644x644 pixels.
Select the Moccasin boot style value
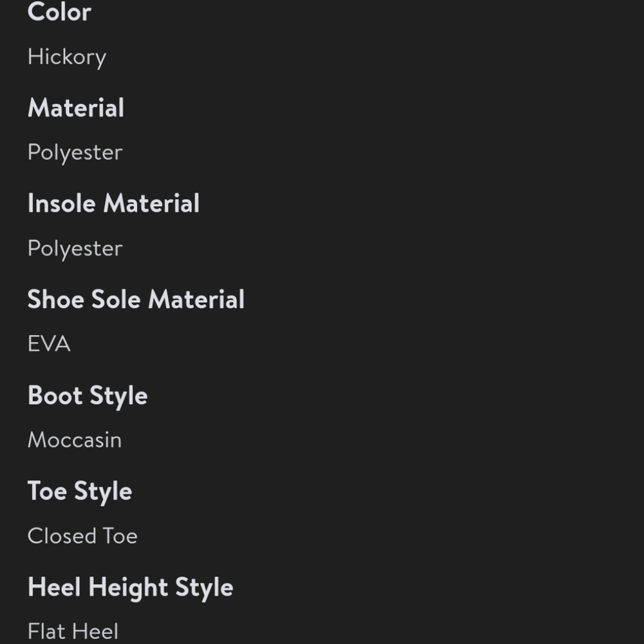point(75,440)
